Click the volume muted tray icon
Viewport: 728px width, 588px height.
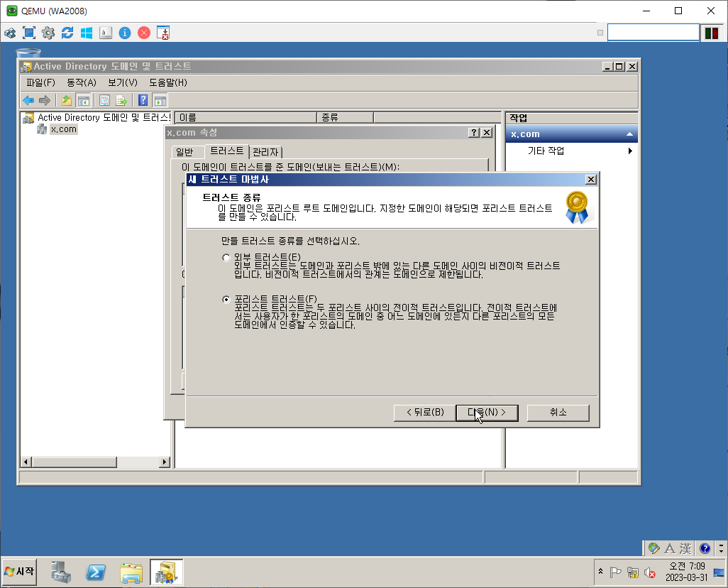pos(650,572)
